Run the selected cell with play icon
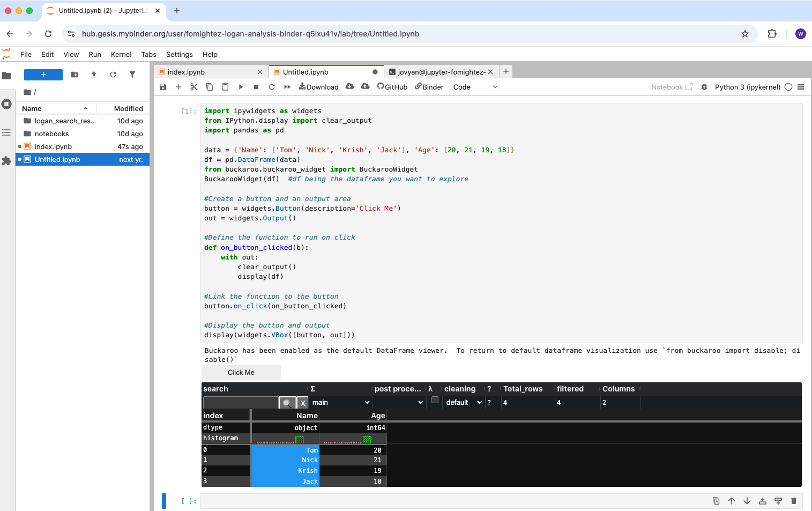Viewport: 812px width, 511px height. tap(241, 87)
